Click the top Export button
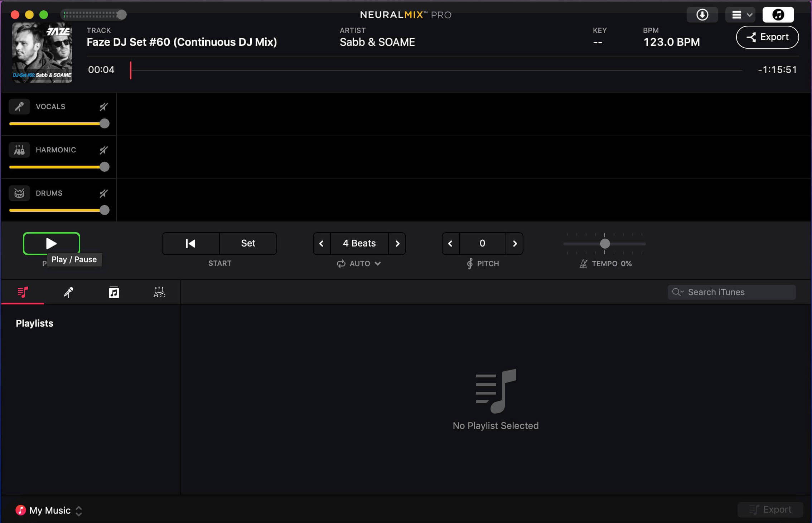This screenshot has width=812, height=523. (767, 37)
